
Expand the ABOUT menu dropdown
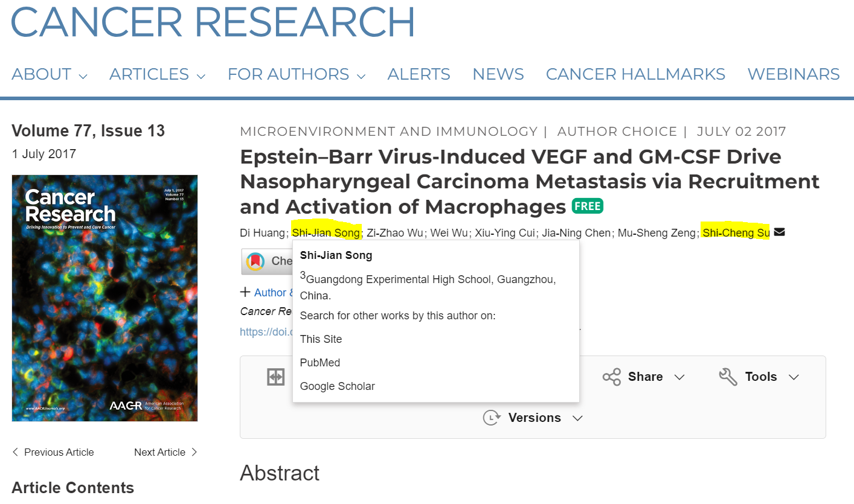[x=50, y=74]
